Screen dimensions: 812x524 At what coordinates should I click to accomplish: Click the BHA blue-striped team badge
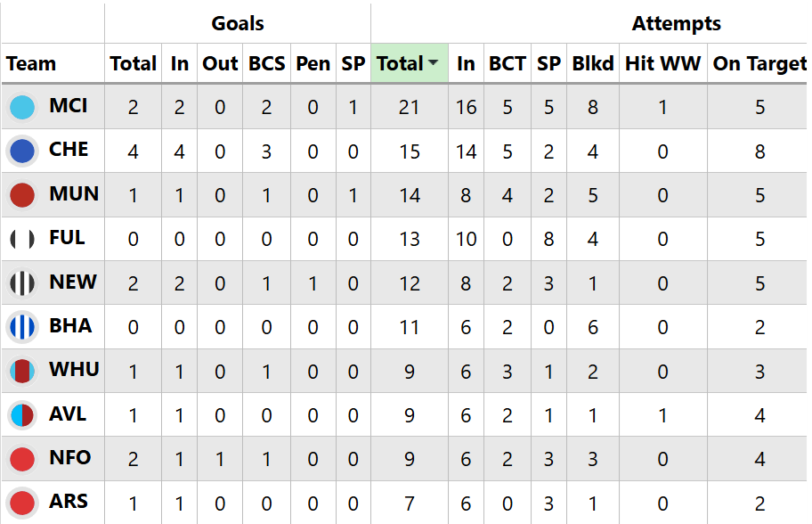tap(22, 326)
